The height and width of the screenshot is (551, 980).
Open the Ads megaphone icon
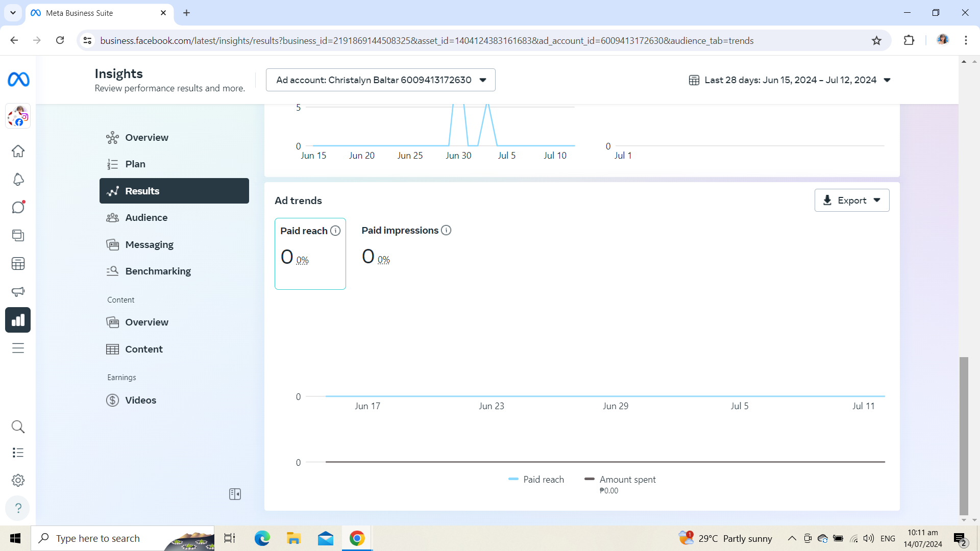18,292
